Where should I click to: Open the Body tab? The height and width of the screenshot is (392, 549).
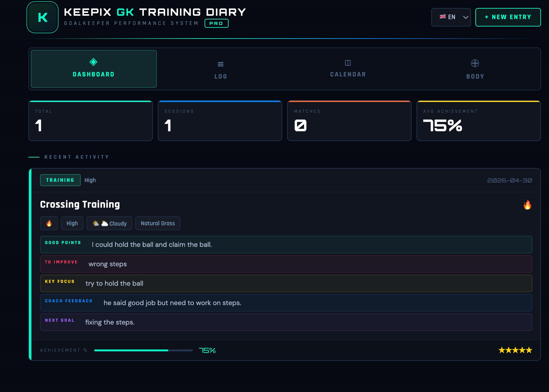point(475,69)
